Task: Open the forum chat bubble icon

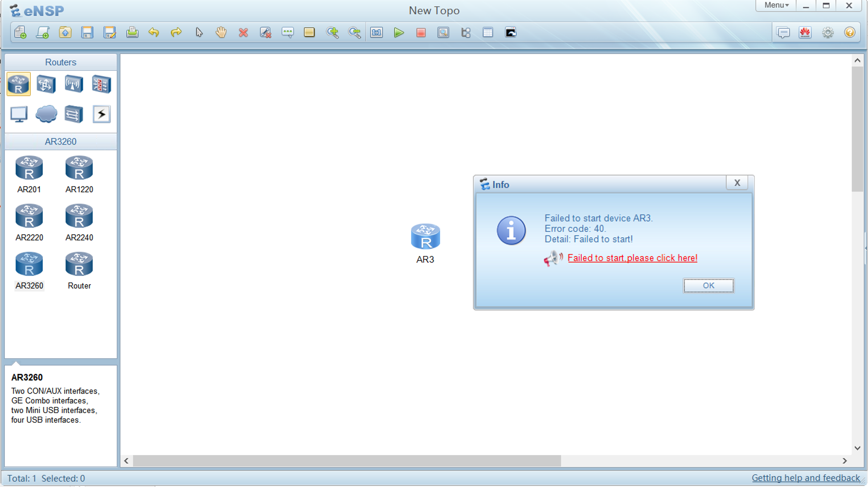Action: click(x=783, y=32)
